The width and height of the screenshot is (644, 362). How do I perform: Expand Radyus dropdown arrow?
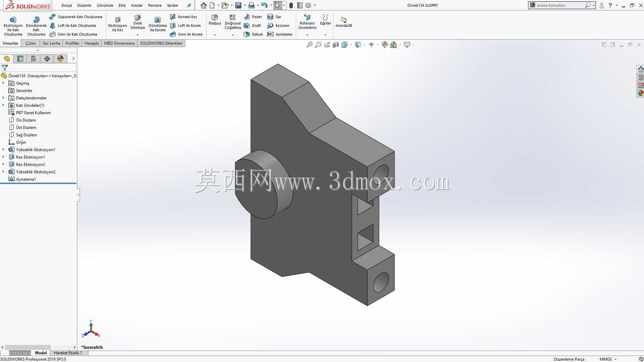[x=215, y=35]
